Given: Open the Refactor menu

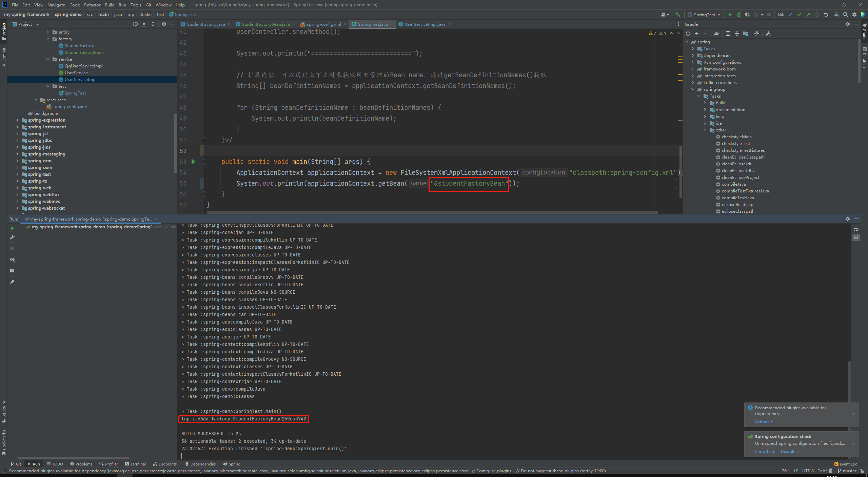Looking at the screenshot, I should click(92, 5).
